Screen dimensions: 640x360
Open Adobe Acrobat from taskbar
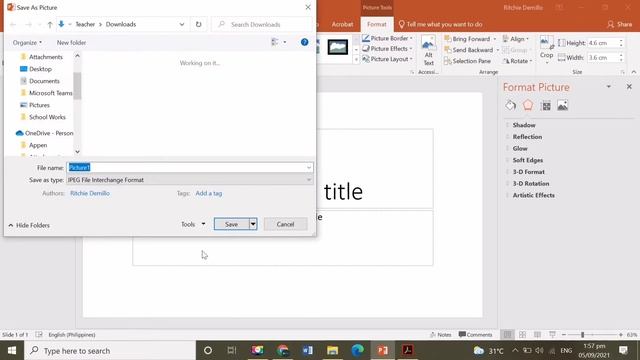[407, 350]
